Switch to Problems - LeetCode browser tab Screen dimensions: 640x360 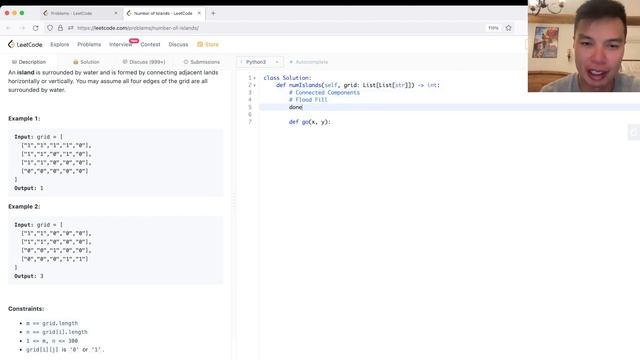[80, 13]
